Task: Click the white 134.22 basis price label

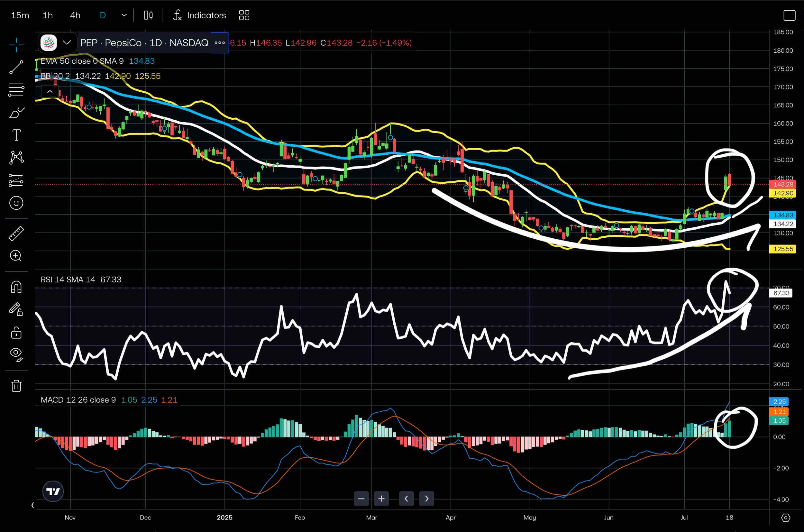Action: coord(783,224)
